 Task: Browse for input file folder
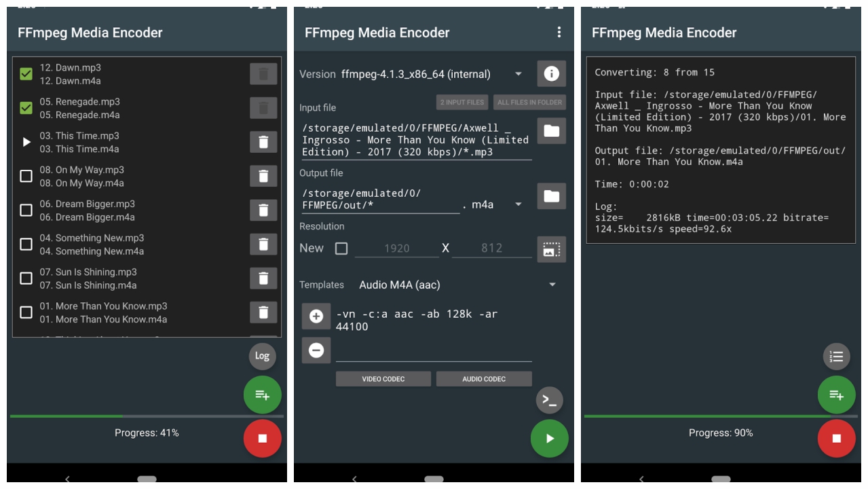click(551, 130)
